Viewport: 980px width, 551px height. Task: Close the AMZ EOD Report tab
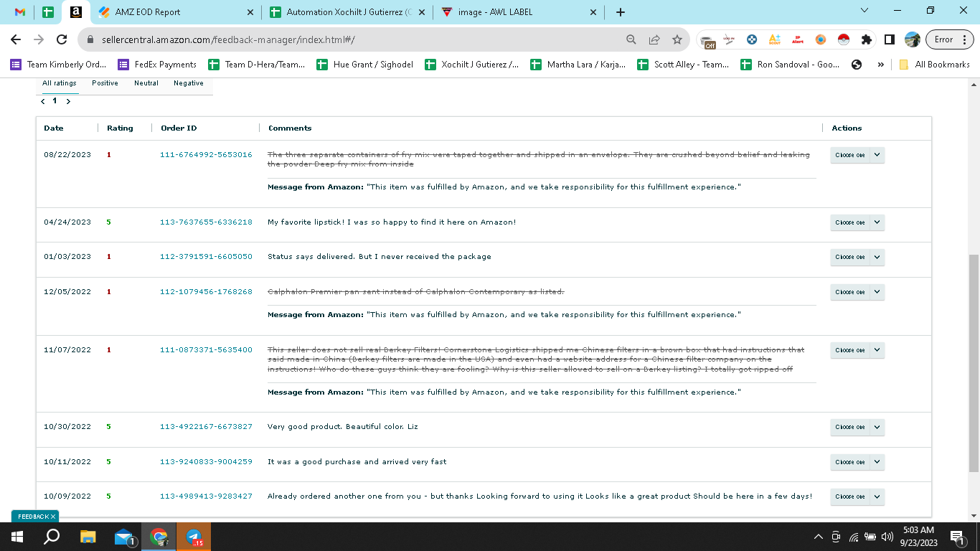(250, 12)
